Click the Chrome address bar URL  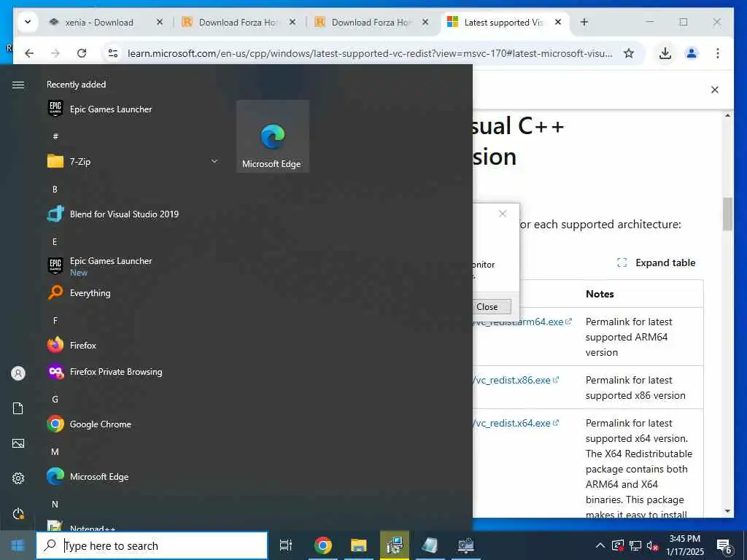370,53
